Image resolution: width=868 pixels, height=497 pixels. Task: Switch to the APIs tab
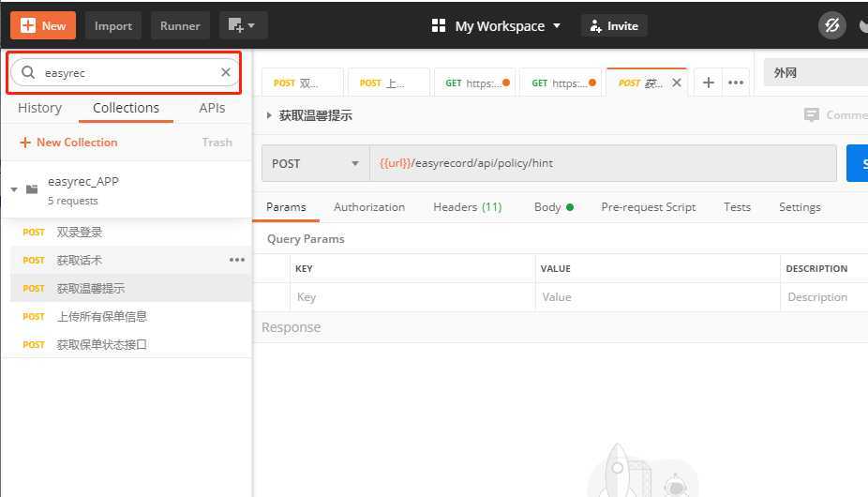tap(212, 108)
